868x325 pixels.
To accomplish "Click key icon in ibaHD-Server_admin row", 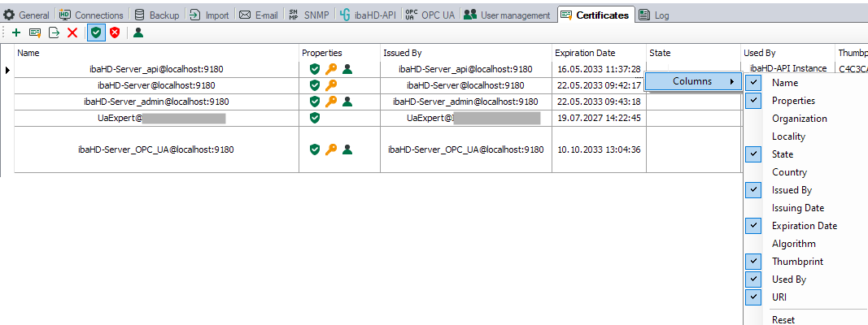I will click(x=331, y=102).
